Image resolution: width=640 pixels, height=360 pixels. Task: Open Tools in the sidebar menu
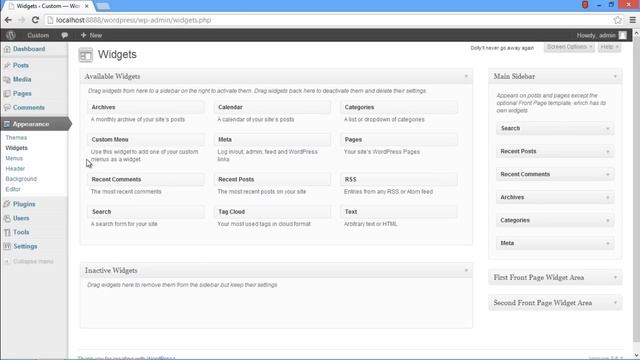pyautogui.click(x=21, y=232)
